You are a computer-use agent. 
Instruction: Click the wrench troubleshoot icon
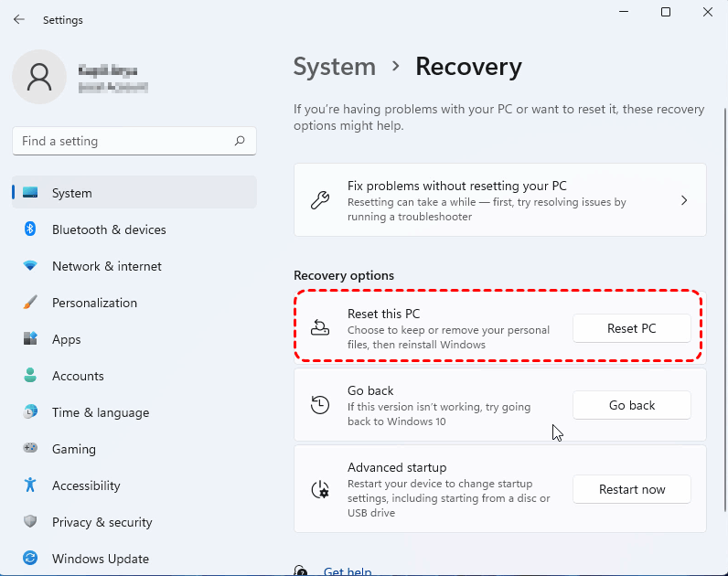tap(320, 200)
